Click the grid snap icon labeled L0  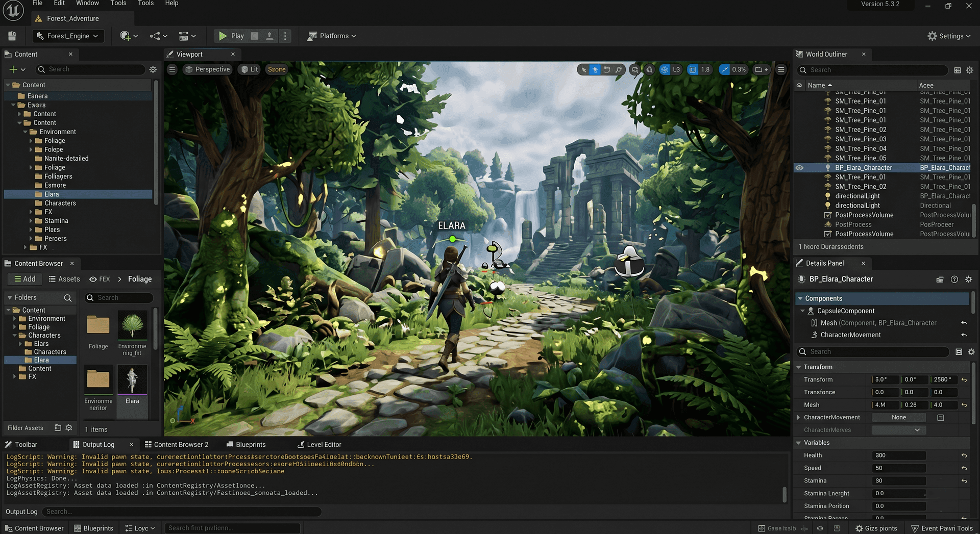[665, 69]
